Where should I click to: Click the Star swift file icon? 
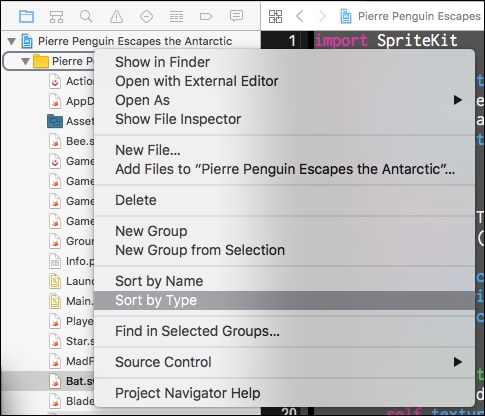click(x=55, y=341)
